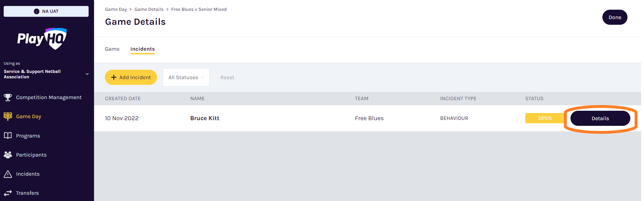
Task: Select the Incidents tab
Action: click(x=142, y=49)
